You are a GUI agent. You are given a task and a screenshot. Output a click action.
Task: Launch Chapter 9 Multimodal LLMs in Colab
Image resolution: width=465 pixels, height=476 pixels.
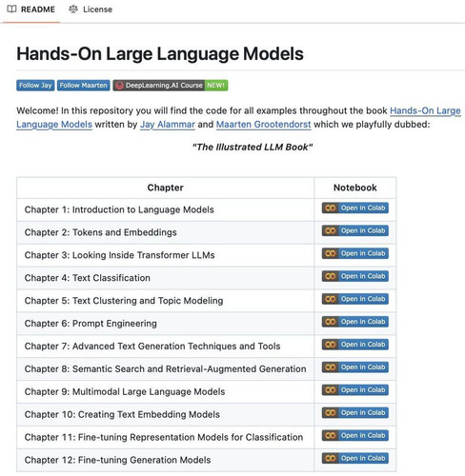click(x=355, y=390)
